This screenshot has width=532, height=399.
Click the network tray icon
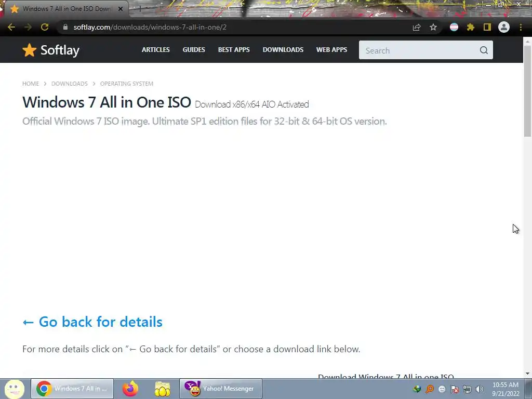pyautogui.click(x=467, y=389)
